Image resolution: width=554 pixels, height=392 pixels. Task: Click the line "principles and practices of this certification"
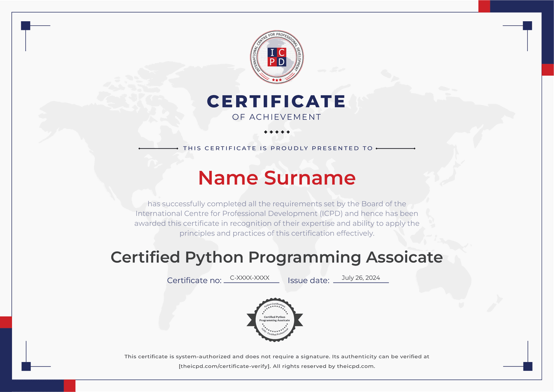tap(277, 233)
